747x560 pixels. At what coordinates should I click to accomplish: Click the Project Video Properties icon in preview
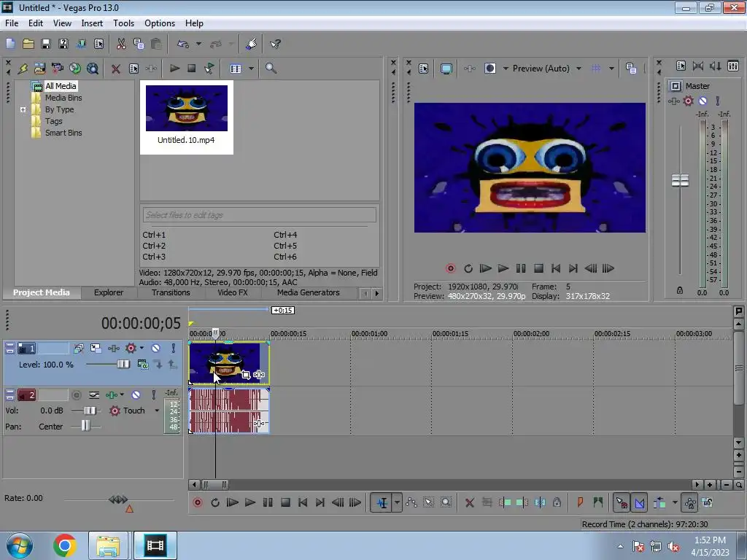pyautogui.click(x=424, y=69)
